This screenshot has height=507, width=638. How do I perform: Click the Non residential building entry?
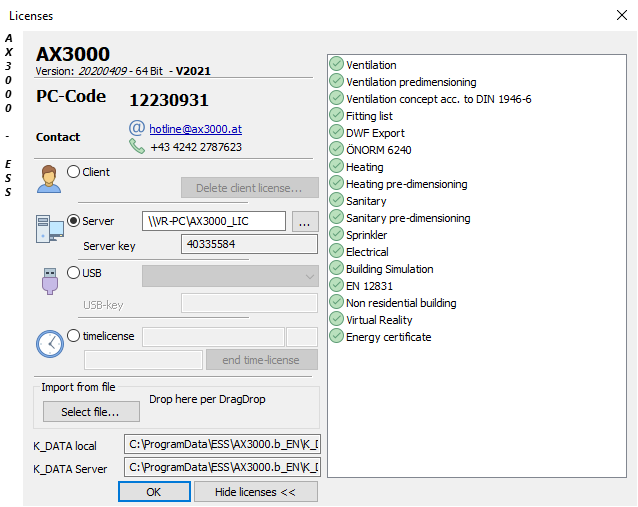401,303
